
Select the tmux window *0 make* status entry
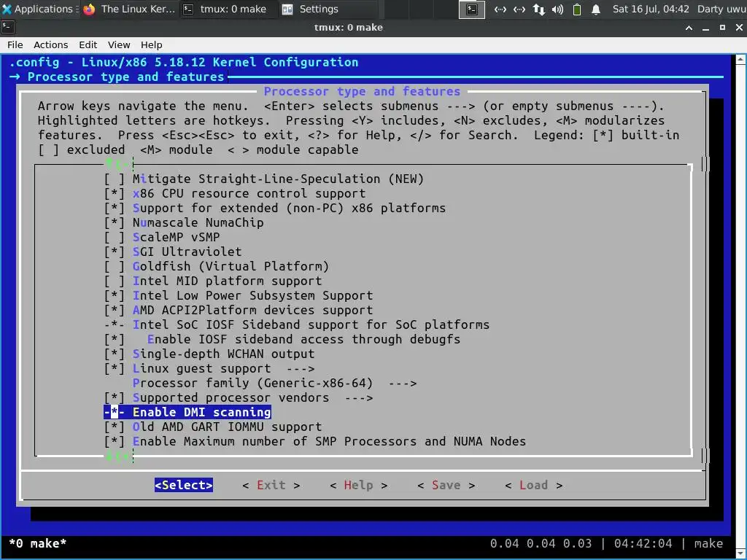(38, 544)
